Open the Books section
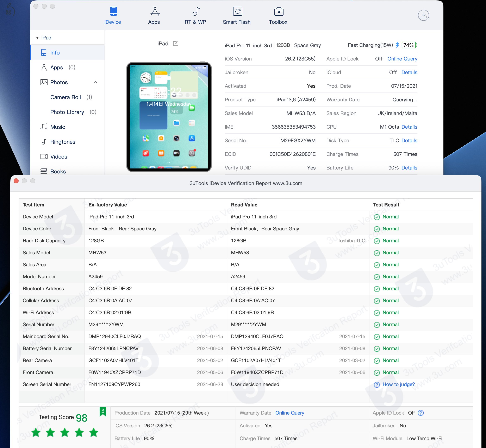 click(58, 171)
